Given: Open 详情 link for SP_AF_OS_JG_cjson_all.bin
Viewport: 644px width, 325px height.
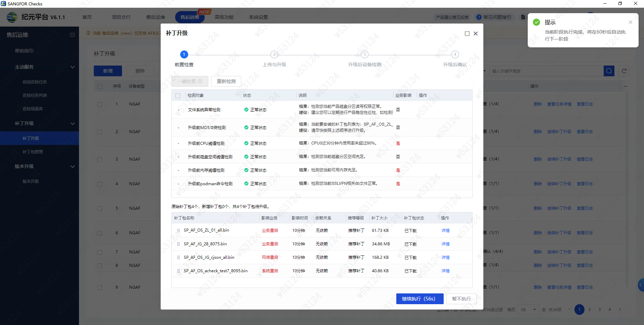Looking at the screenshot, I should pos(445,257).
